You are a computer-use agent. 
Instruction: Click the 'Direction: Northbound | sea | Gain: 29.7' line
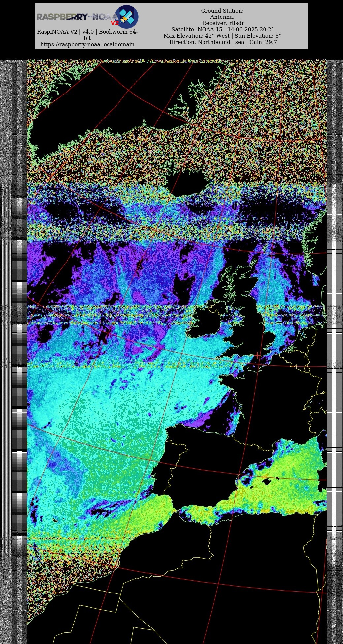(x=223, y=42)
